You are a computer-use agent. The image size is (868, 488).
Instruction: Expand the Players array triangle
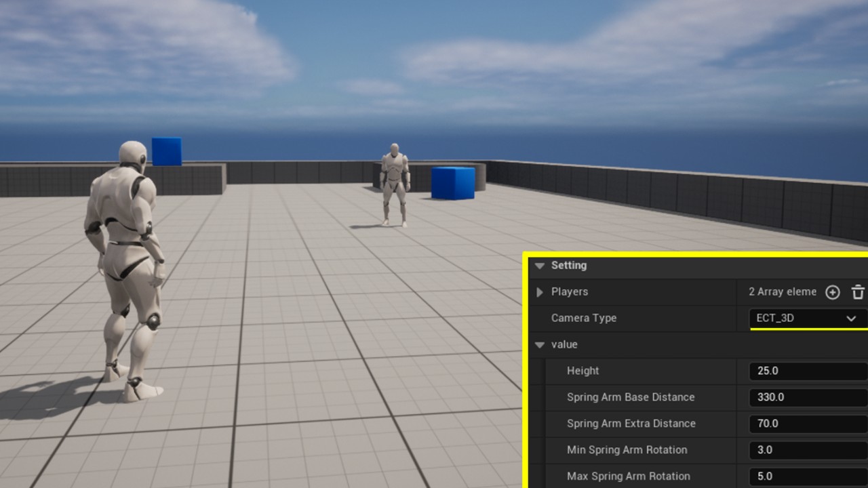(x=540, y=292)
